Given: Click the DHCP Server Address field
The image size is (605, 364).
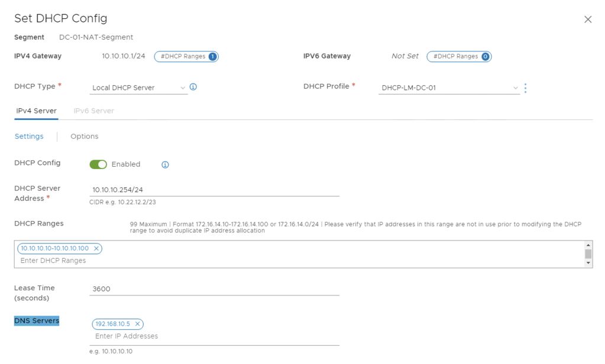Looking at the screenshot, I should point(214,190).
